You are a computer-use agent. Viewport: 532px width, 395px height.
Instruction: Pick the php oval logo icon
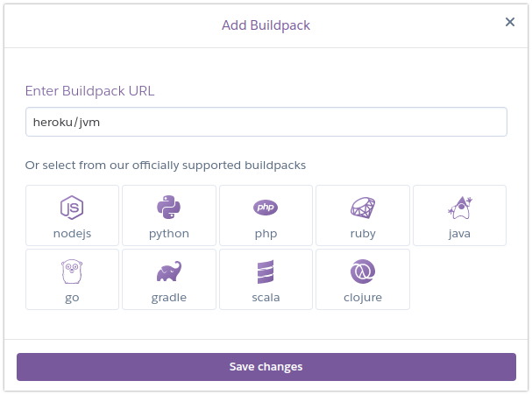[x=266, y=208]
